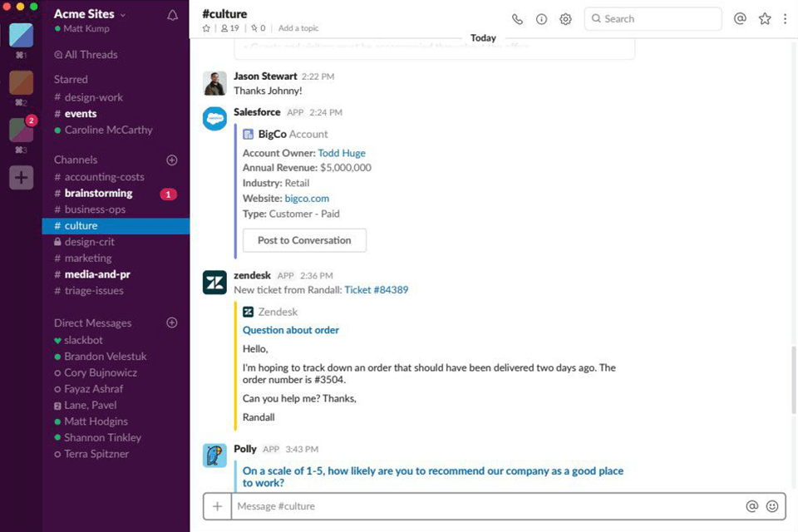Click the Channels section heading
Image resolution: width=798 pixels, height=532 pixels.
pyautogui.click(x=76, y=160)
